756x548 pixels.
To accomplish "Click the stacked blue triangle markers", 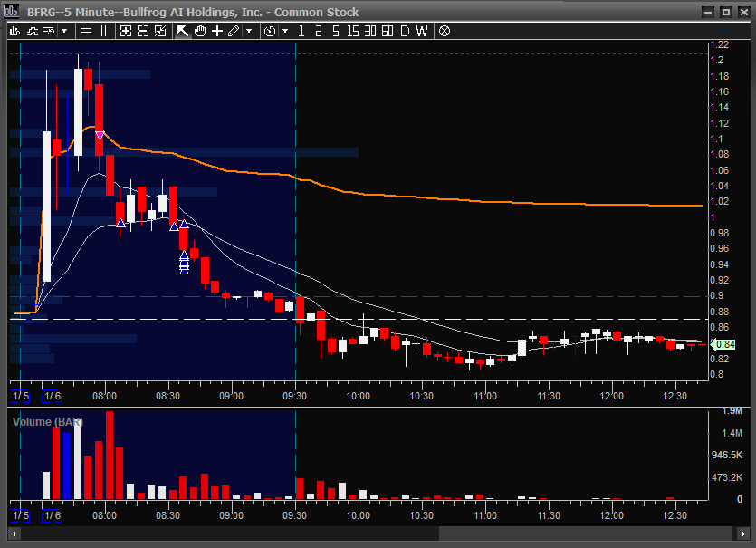I will (184, 263).
